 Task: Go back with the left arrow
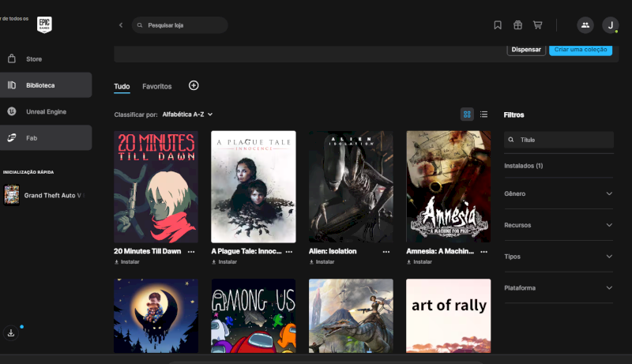pyautogui.click(x=121, y=25)
